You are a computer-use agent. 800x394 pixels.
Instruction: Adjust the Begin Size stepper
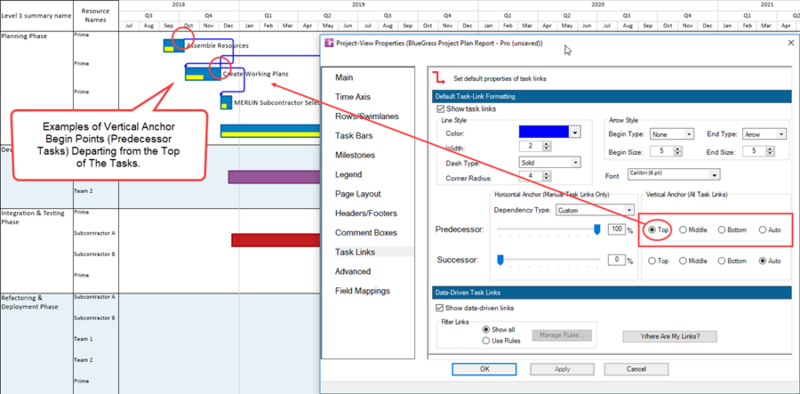(x=678, y=152)
